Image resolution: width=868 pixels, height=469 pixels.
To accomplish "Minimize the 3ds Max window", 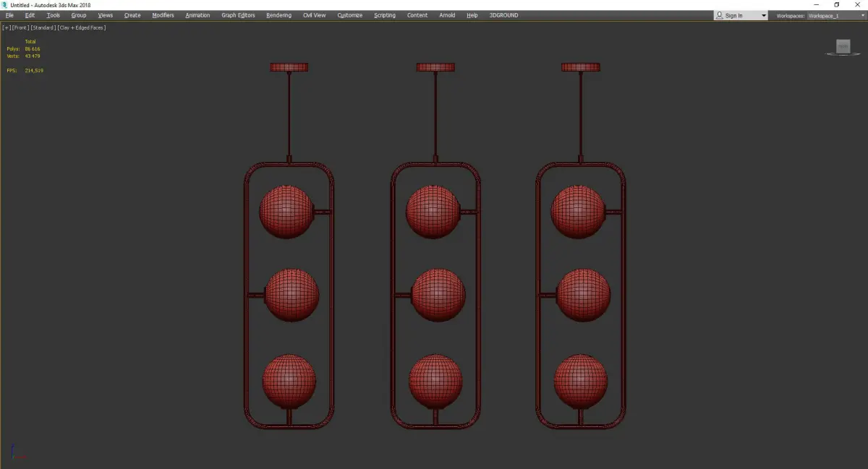I will pyautogui.click(x=818, y=4).
